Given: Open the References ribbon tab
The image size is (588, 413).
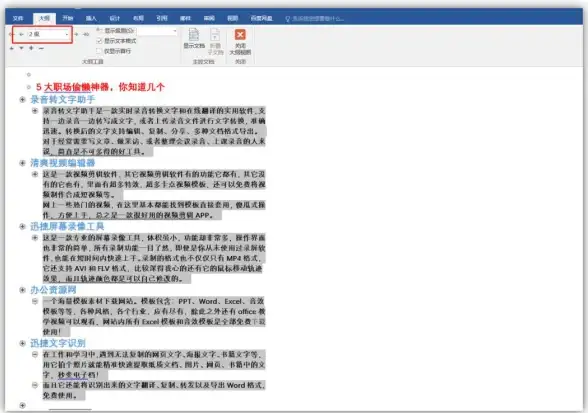Looking at the screenshot, I should click(x=162, y=18).
